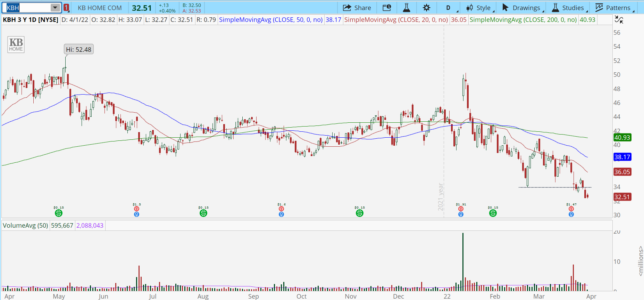Image resolution: width=644 pixels, height=300 pixels.
Task: Click the flask Edit Studies icon
Action: (407, 8)
